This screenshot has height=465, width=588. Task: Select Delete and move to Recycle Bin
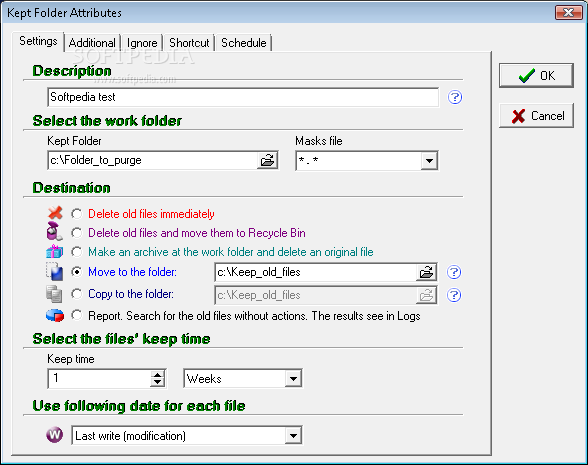tap(76, 233)
